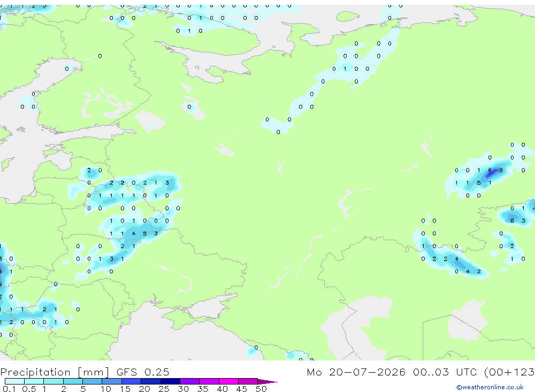Image resolution: width=535 pixels, height=392 pixels.
Task: Click legend label '35'
Action: pos(203,389)
